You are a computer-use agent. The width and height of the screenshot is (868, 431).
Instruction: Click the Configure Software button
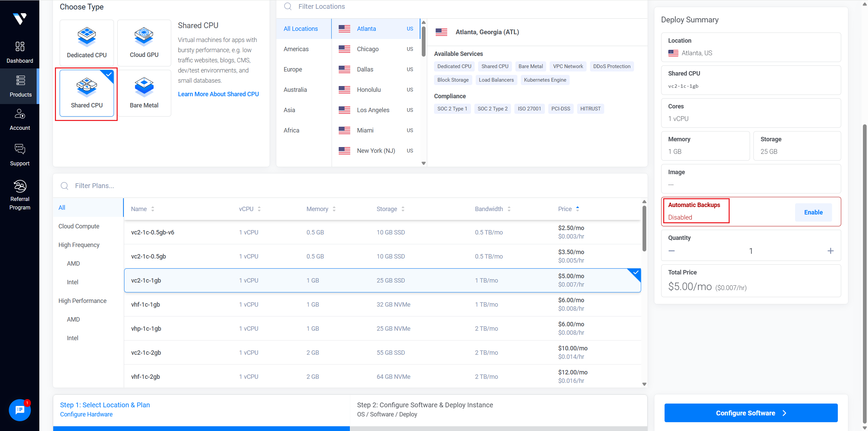tap(751, 413)
